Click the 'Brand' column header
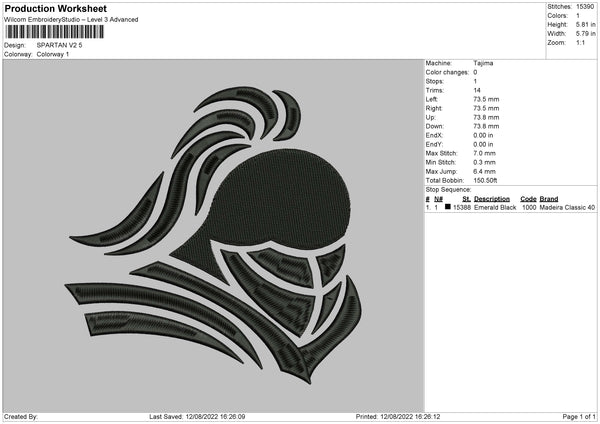The width and height of the screenshot is (600, 424). (549, 199)
